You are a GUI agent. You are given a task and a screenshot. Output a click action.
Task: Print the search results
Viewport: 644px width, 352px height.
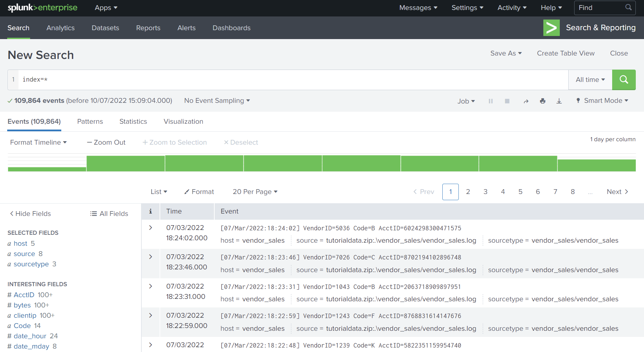(x=543, y=101)
